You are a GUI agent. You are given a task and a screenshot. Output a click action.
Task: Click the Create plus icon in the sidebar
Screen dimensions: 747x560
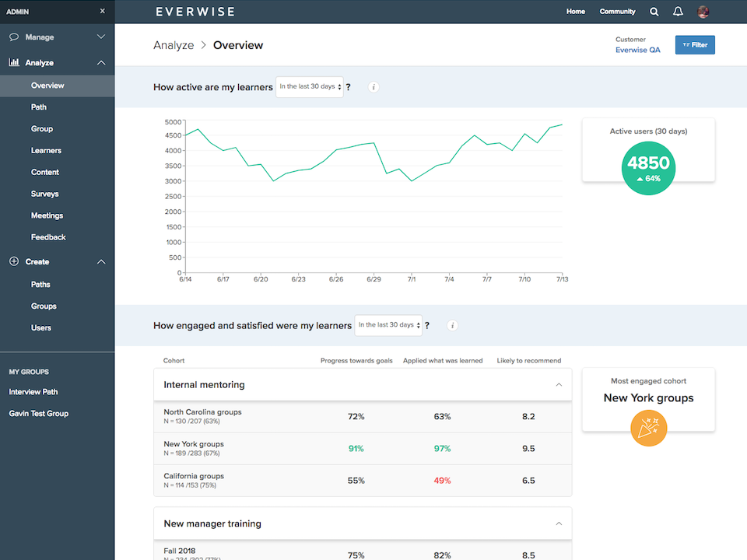click(x=12, y=261)
